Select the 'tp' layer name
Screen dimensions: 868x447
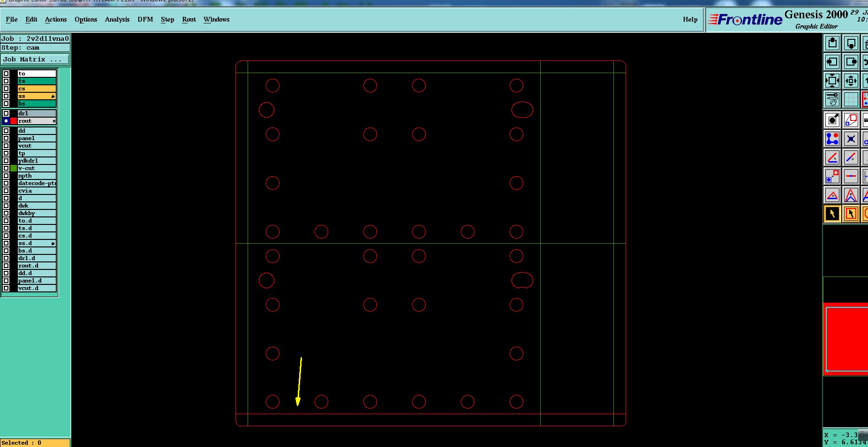click(x=37, y=153)
